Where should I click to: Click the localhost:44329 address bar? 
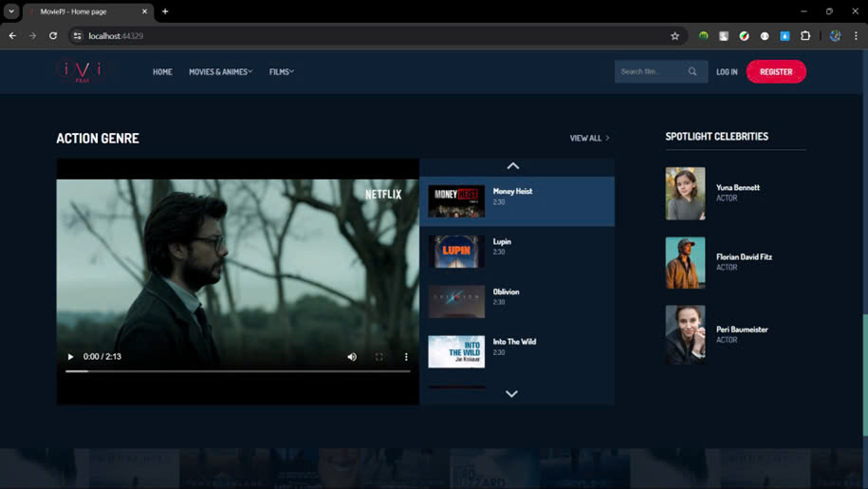(377, 35)
